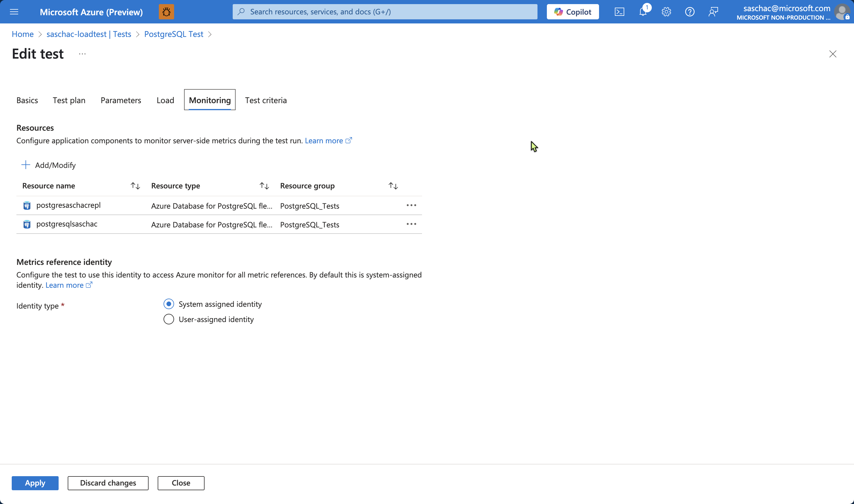
Task: Select postgresaschacrepl resource name
Action: point(69,205)
